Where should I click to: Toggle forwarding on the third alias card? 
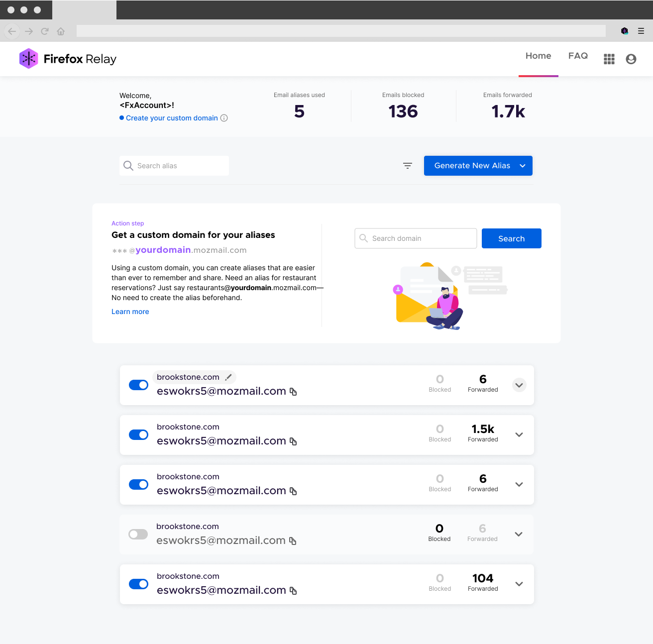pyautogui.click(x=138, y=485)
